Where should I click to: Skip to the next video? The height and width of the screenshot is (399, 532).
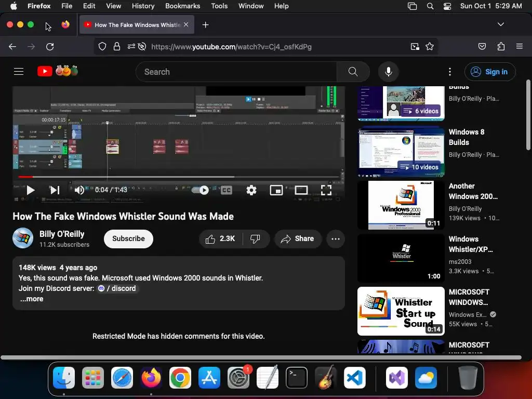55,190
